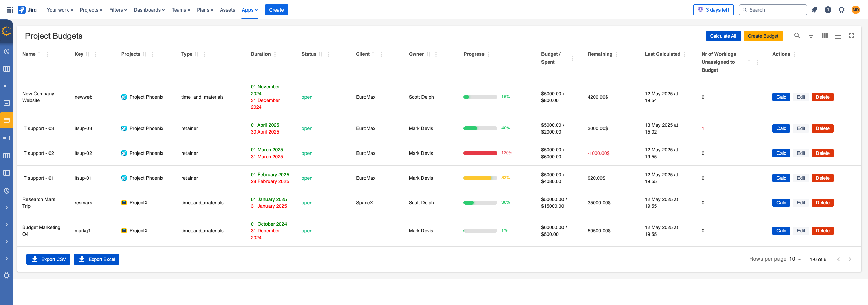Image resolution: width=868 pixels, height=305 pixels.
Task: Open the Progress column menu dots
Action: pos(489,54)
